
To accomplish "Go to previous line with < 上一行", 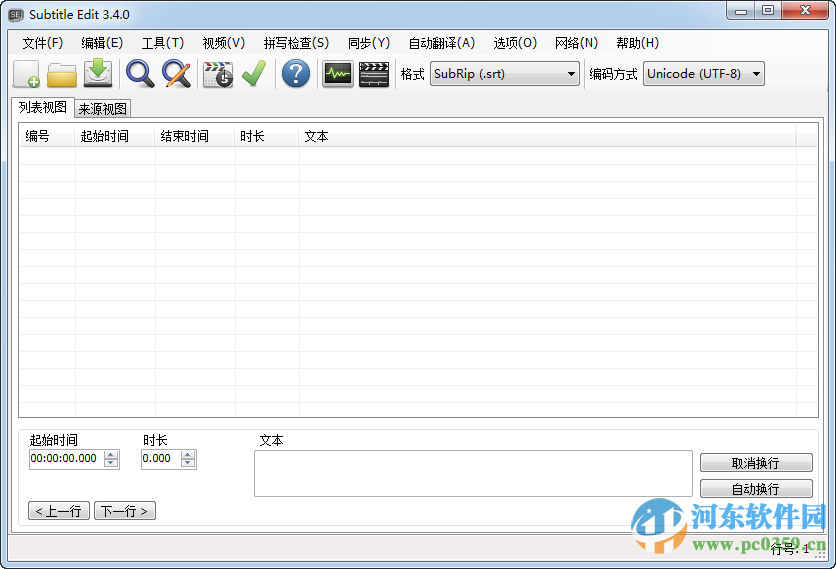I will click(x=59, y=511).
